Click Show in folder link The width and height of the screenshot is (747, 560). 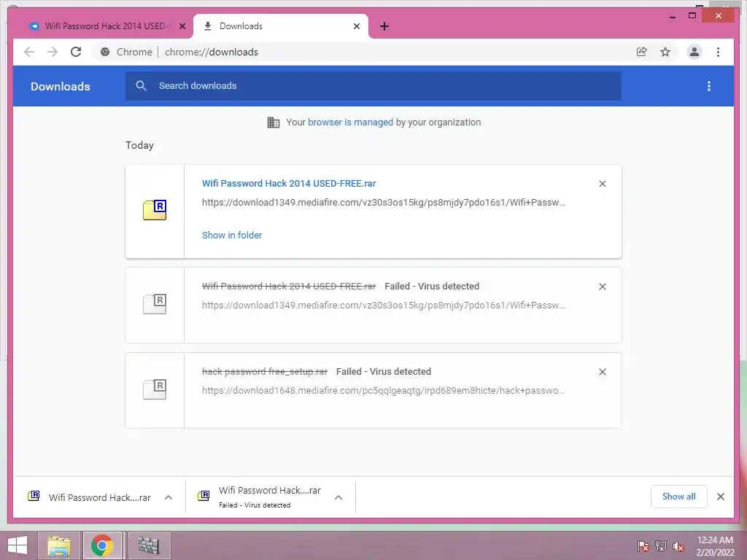tap(232, 235)
